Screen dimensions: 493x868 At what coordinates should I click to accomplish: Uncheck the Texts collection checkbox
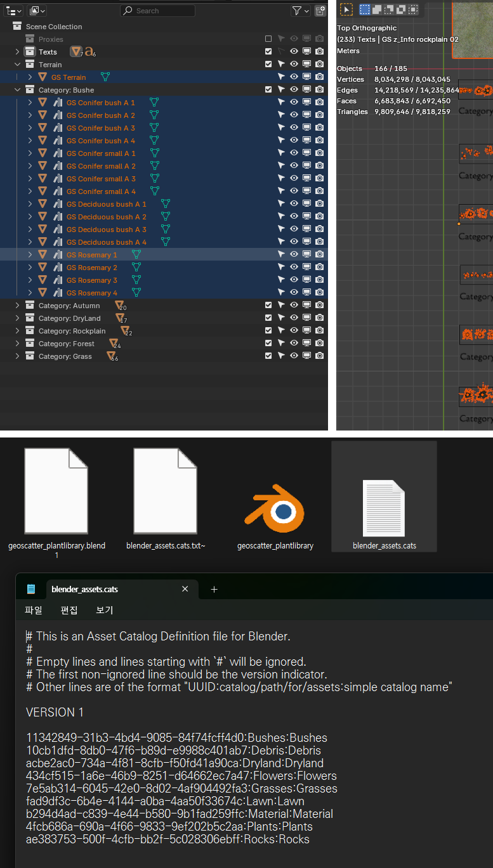tap(268, 52)
